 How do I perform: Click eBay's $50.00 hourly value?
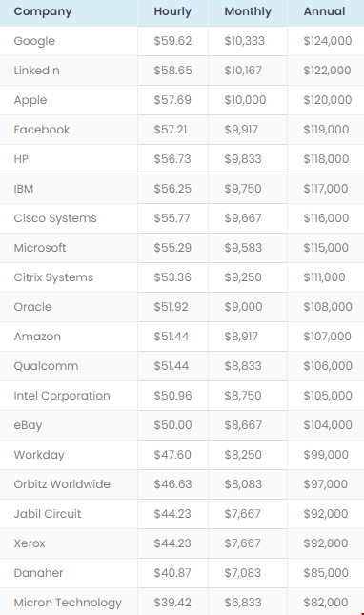pos(172,425)
